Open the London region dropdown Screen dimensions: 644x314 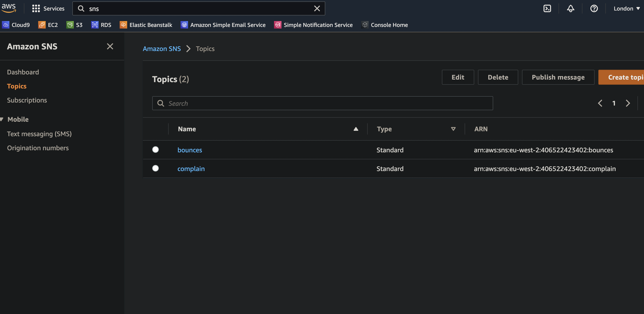coord(626,8)
